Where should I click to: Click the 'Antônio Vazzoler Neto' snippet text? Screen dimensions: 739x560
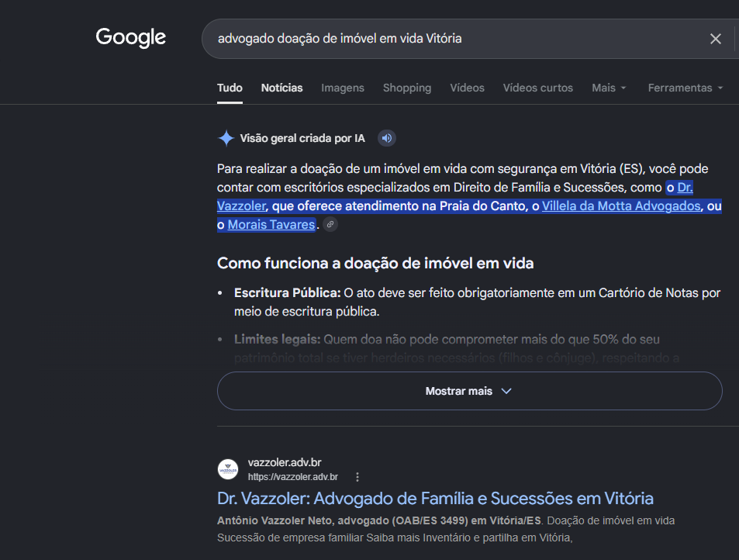point(275,520)
